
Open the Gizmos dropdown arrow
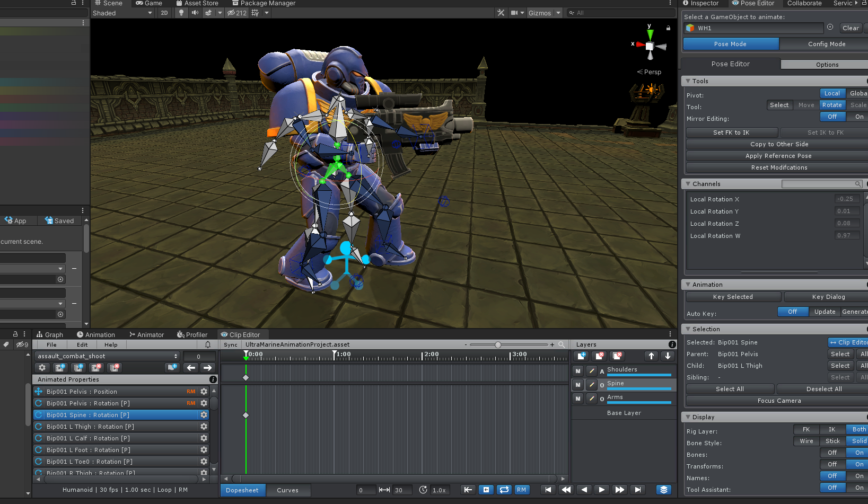tap(558, 13)
